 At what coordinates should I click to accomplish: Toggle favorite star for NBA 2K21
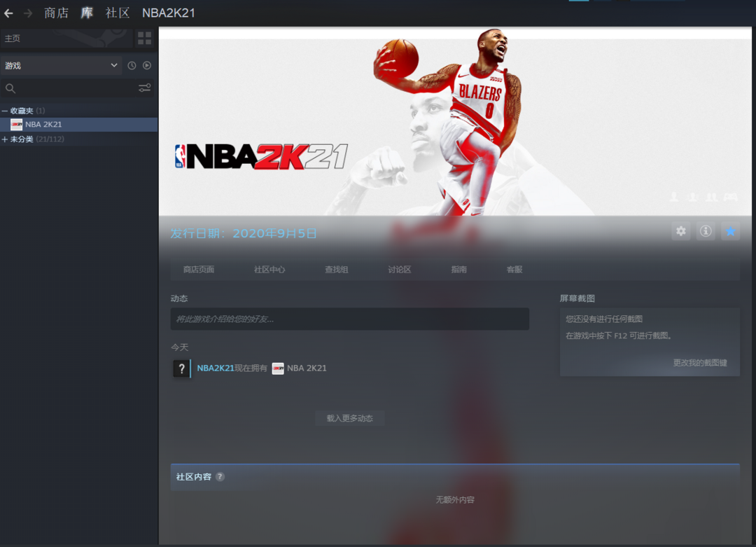[731, 231]
